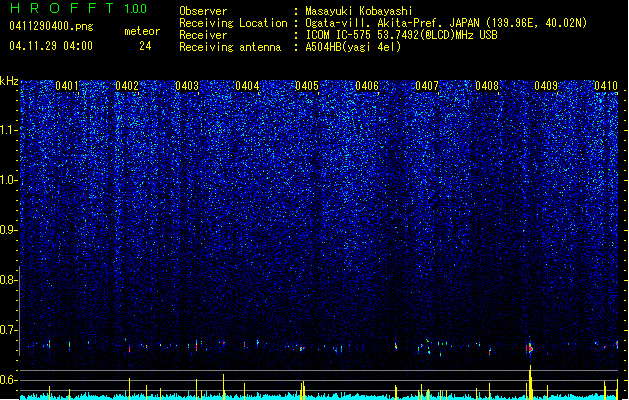Click the 0405 time marker

(307, 86)
